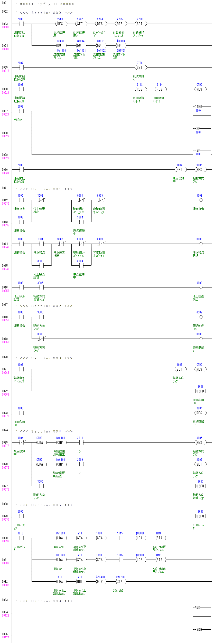
Task: Click contact 1000 labeled 運転接点
Action: coord(21,200)
